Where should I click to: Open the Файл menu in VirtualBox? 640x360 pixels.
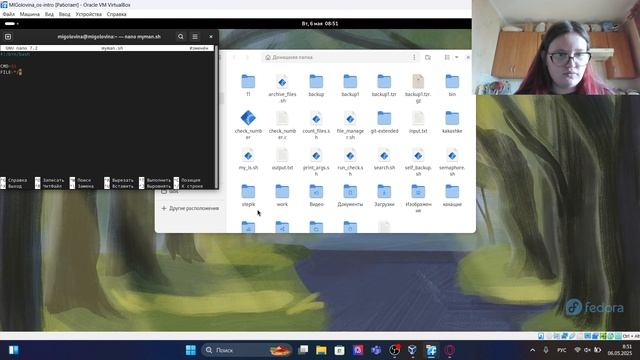(9, 14)
